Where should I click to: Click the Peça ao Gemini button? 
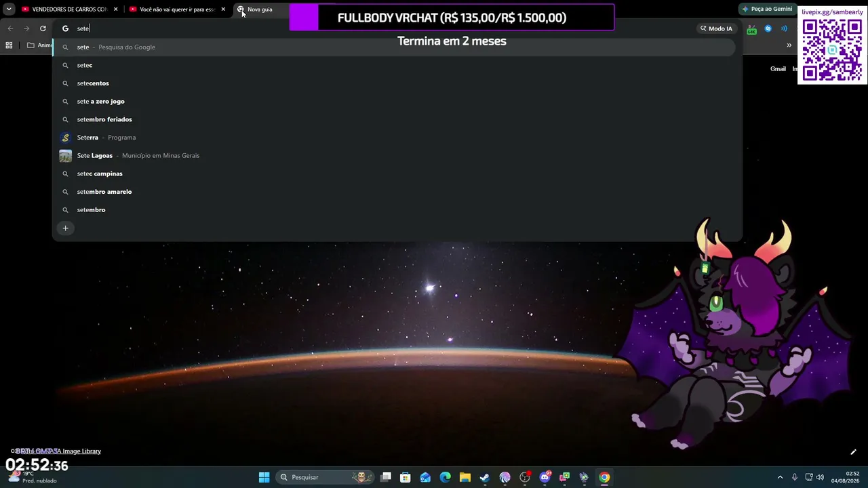(767, 9)
